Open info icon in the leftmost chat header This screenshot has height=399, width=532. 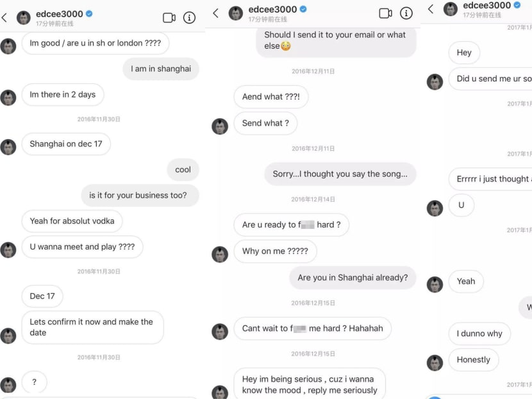[x=190, y=18]
